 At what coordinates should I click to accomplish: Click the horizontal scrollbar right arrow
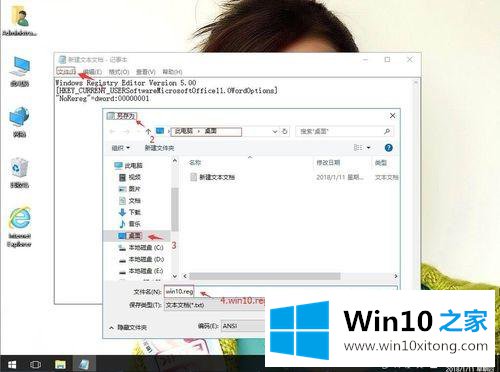click(x=396, y=276)
